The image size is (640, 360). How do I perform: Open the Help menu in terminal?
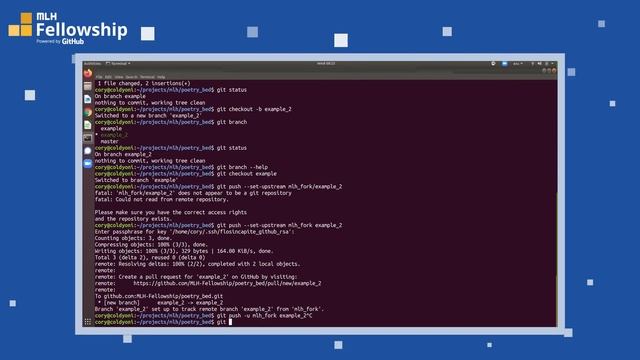click(161, 77)
